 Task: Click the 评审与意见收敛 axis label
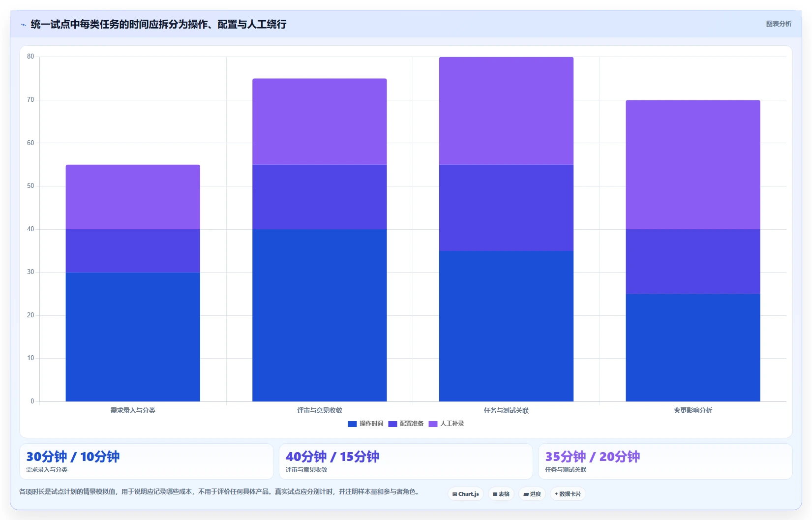[320, 410]
